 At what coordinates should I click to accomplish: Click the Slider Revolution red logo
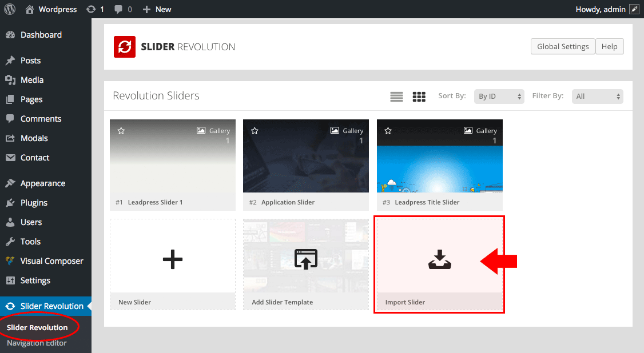[x=125, y=47]
